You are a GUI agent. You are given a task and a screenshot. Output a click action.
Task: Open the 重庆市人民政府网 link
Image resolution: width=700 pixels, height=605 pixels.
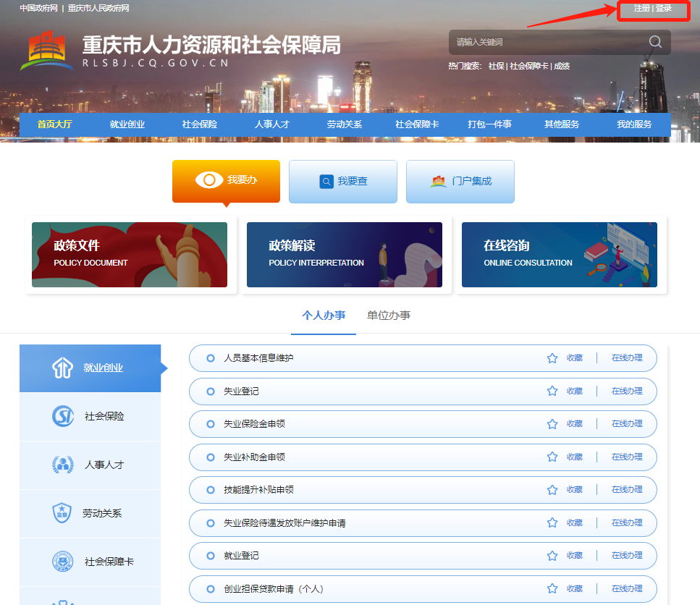(x=98, y=8)
